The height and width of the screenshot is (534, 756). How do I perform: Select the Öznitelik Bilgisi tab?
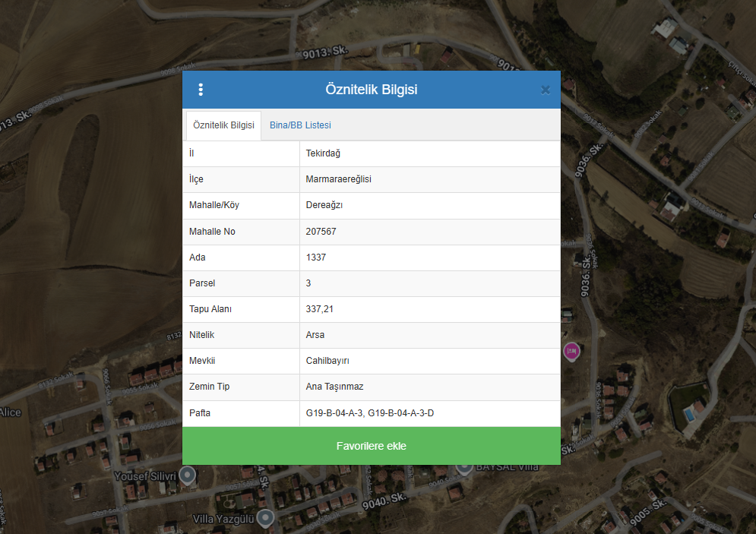(x=223, y=125)
